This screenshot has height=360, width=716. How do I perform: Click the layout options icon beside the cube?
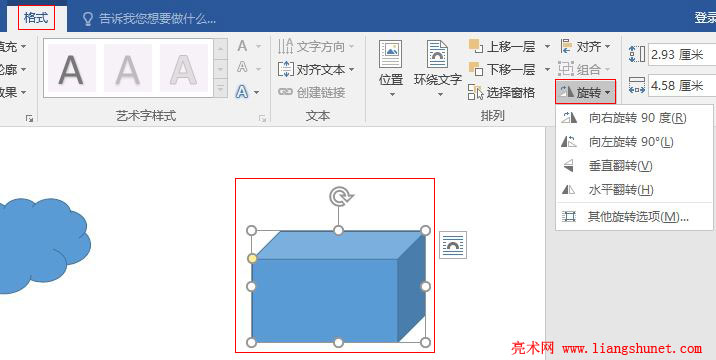pyautogui.click(x=453, y=245)
